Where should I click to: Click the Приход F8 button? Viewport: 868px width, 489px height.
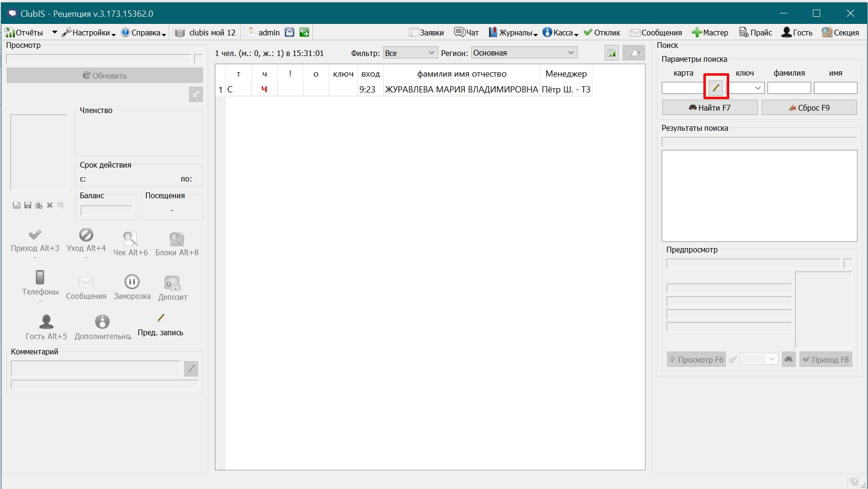click(x=826, y=360)
